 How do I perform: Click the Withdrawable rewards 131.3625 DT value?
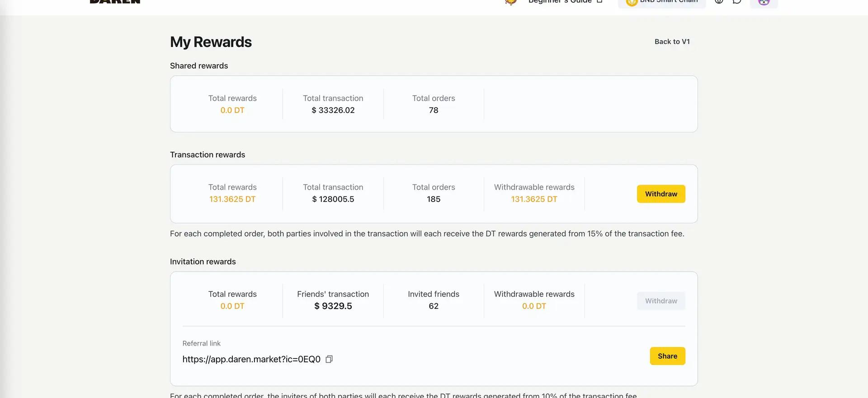point(534,199)
